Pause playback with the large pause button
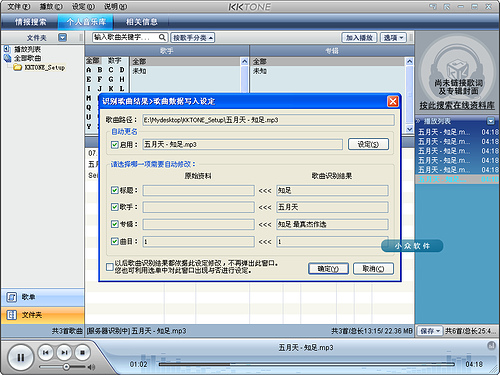Viewport: 500px width, 375px height. tap(20, 358)
